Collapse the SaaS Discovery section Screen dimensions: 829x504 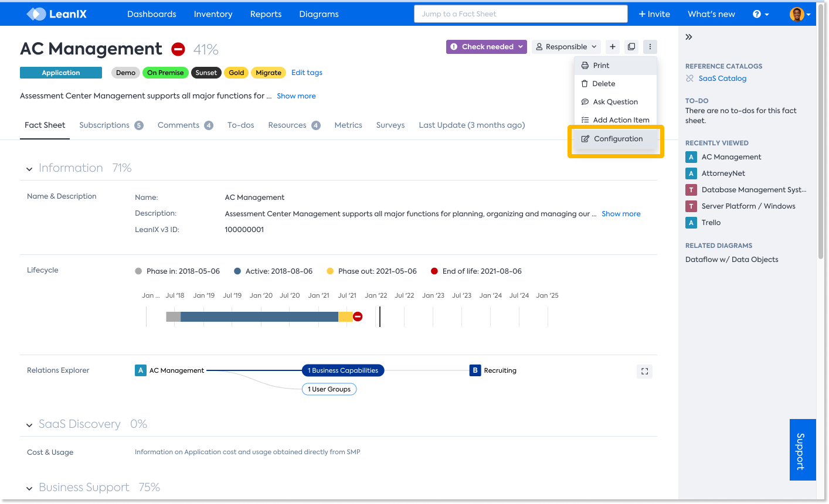point(29,425)
